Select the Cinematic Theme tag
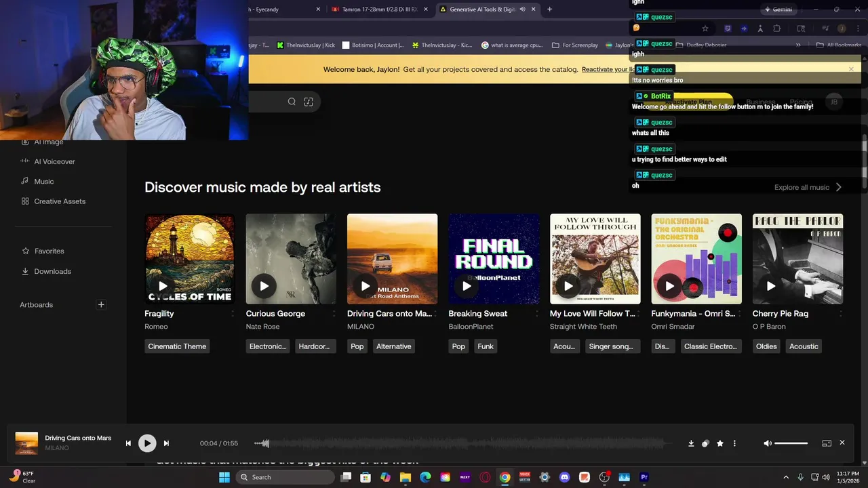Image resolution: width=868 pixels, height=488 pixels. (177, 346)
